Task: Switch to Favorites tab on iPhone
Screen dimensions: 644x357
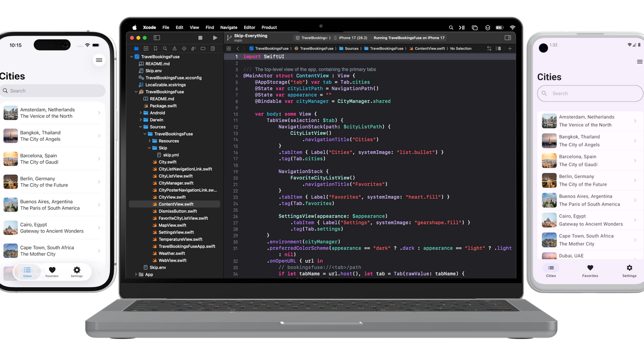Action: [52, 272]
